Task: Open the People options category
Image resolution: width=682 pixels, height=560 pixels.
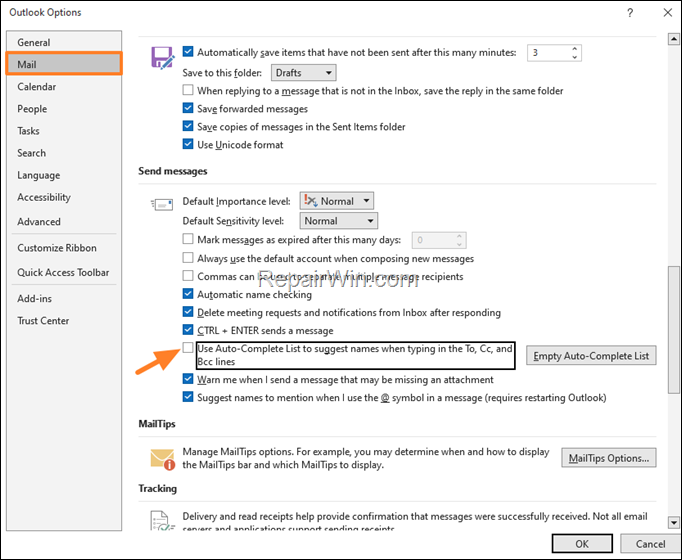Action: click(64, 109)
